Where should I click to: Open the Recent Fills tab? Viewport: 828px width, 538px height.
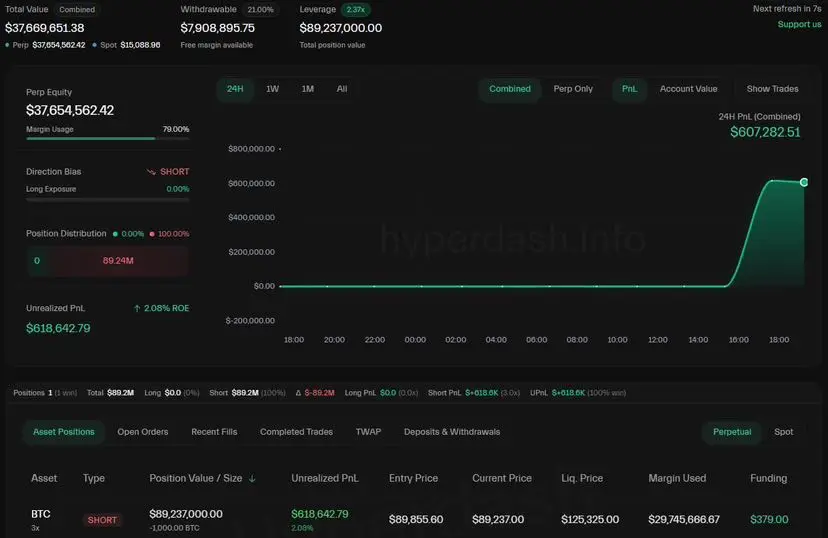coord(214,432)
